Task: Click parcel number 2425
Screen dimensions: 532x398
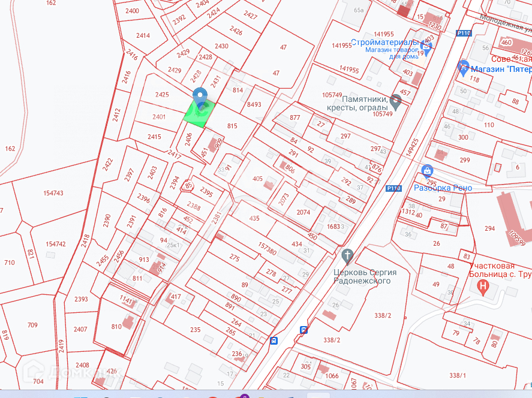Action: coord(162,95)
